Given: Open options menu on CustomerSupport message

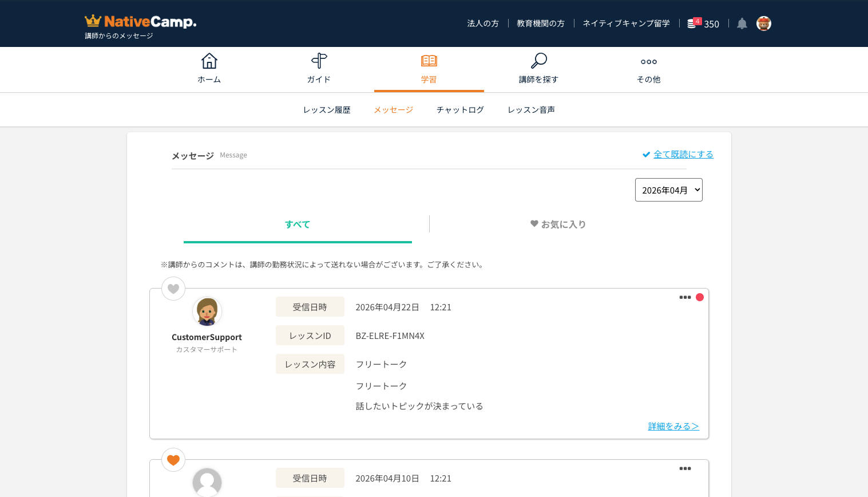Looking at the screenshot, I should pos(685,297).
